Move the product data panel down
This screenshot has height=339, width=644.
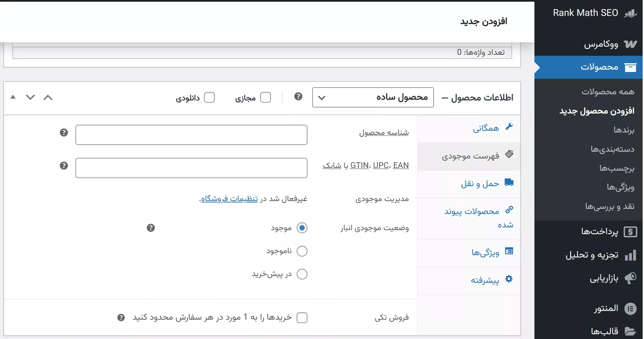tap(30, 97)
